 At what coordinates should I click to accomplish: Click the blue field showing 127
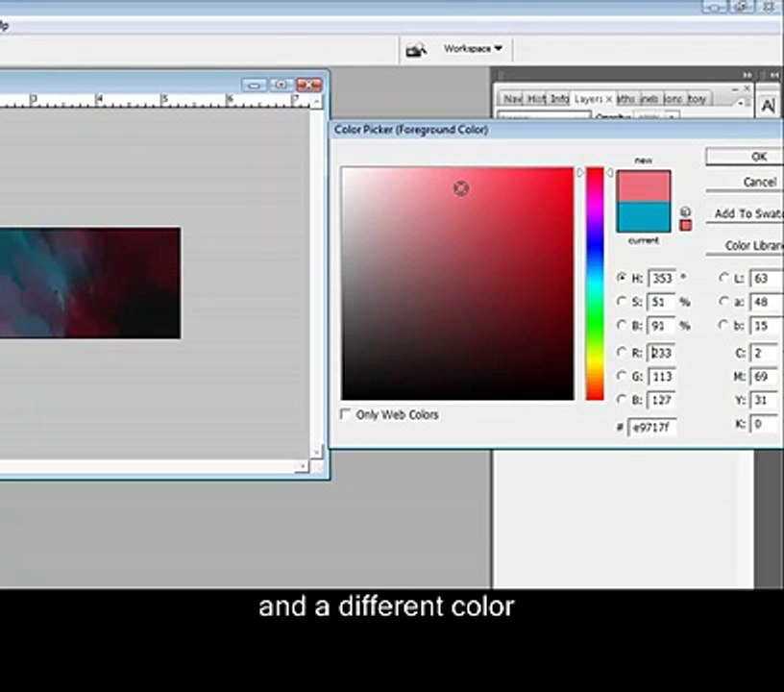click(x=661, y=400)
